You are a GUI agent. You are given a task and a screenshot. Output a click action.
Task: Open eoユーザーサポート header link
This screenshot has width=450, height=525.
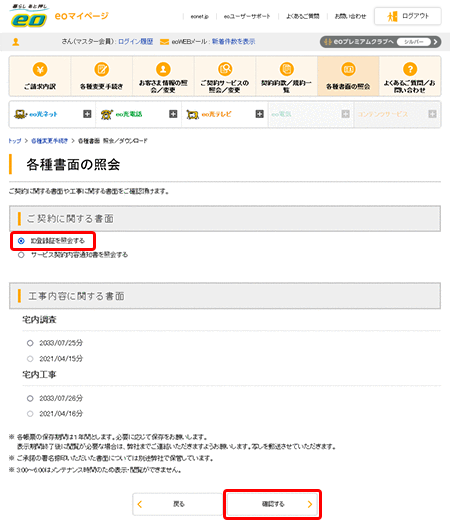247,16
